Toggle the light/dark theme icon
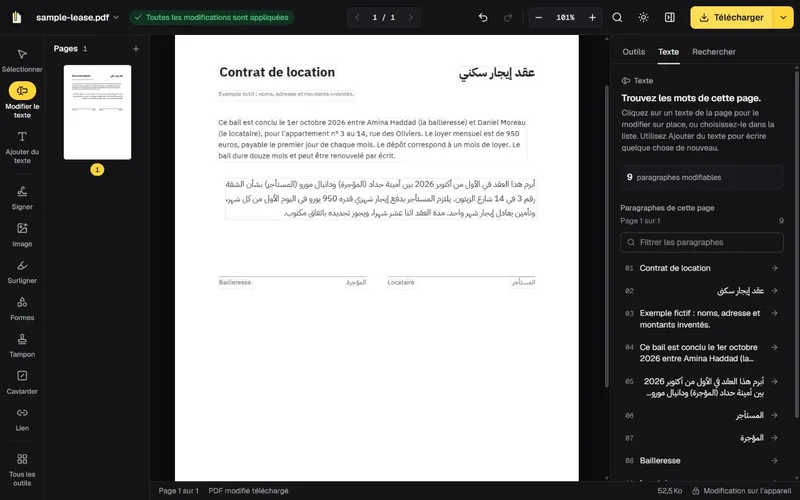 [x=643, y=17]
